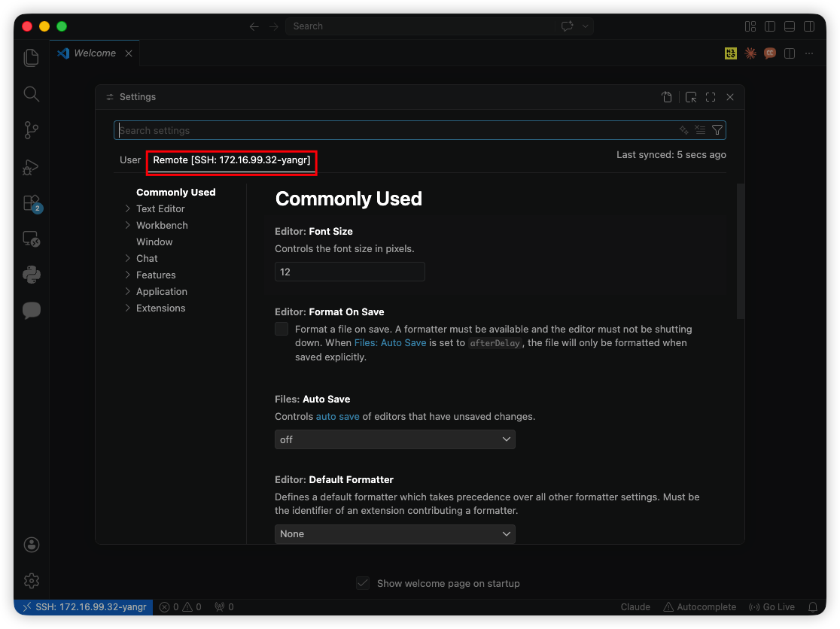Click the filter icon in settings search

coord(717,130)
